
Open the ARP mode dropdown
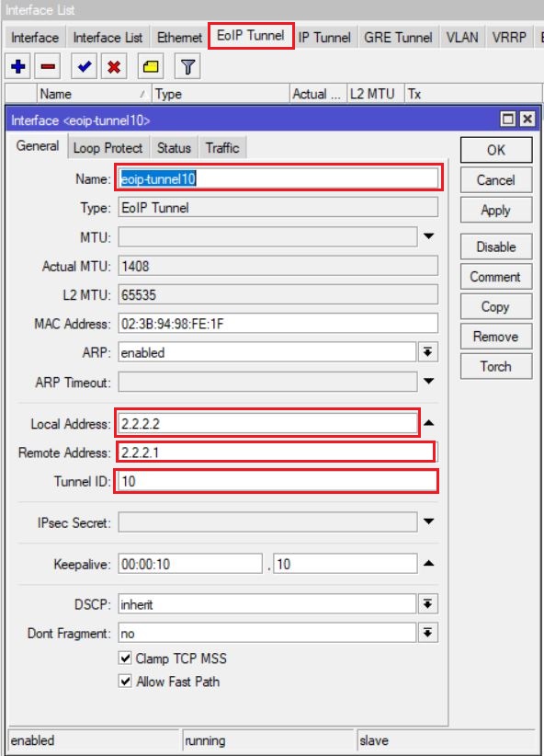tap(428, 352)
